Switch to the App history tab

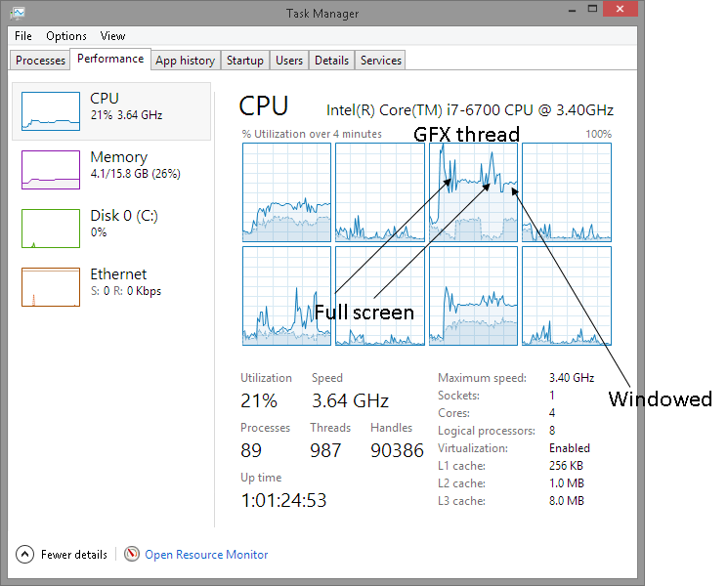click(x=186, y=61)
